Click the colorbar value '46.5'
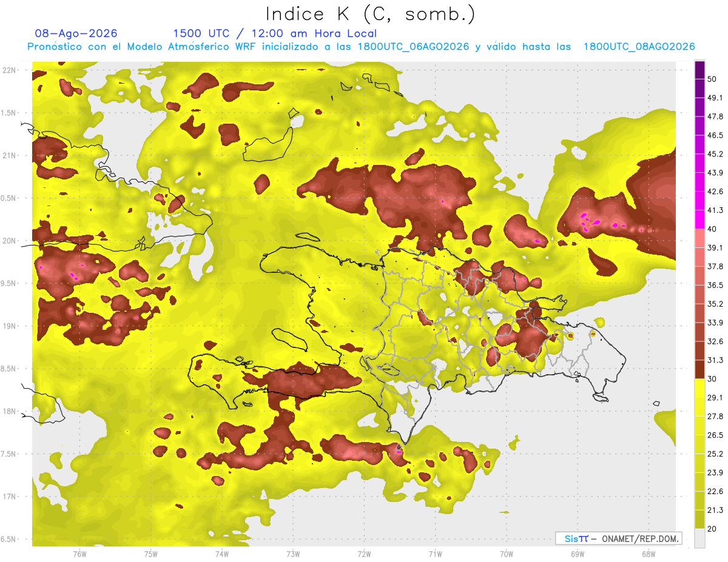Image resolution: width=728 pixels, height=562 pixels. (715, 135)
